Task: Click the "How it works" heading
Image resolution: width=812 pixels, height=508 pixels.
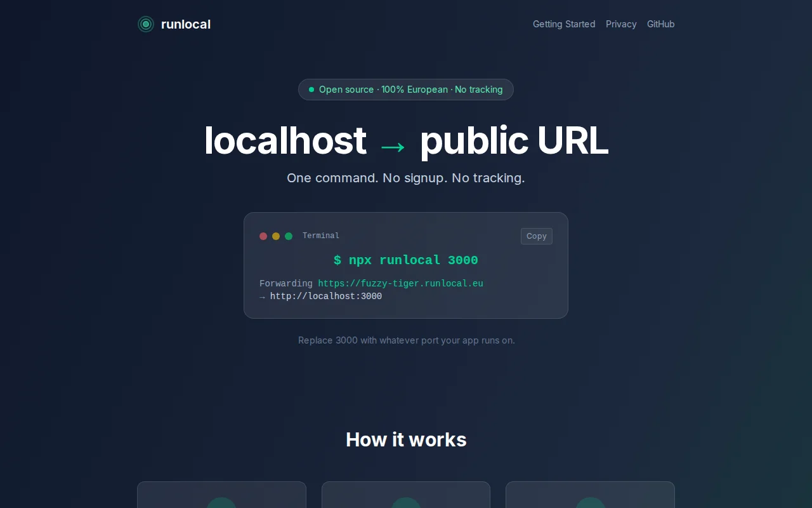Action: coord(406,439)
